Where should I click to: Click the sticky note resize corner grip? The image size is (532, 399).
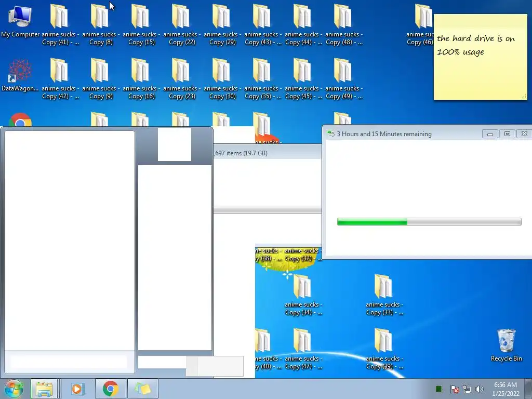coord(524,97)
